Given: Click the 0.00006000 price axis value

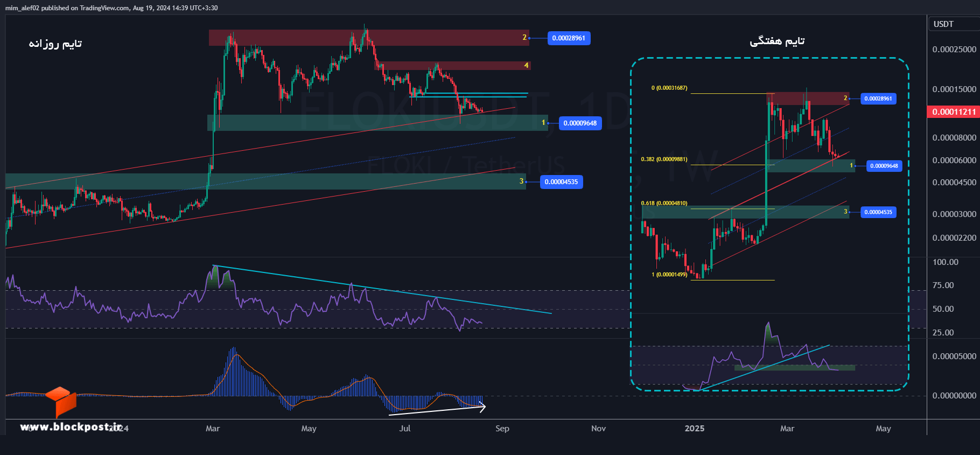Looking at the screenshot, I should point(954,160).
